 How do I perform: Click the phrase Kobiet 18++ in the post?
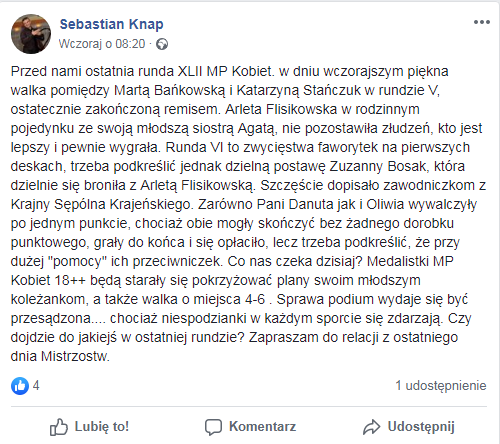pyautogui.click(x=48, y=280)
